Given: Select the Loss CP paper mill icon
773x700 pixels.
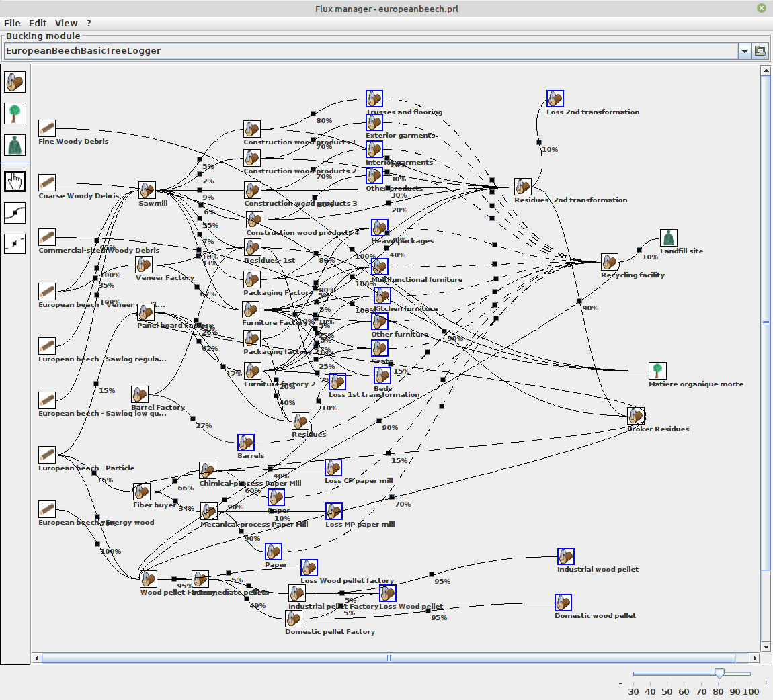Looking at the screenshot, I should coord(333,468).
